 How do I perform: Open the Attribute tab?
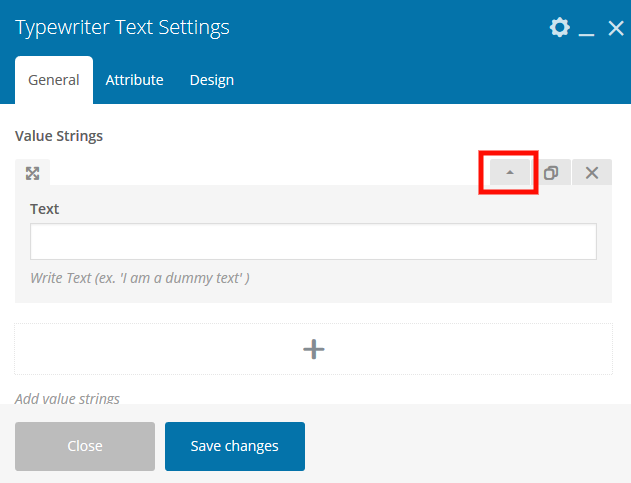click(x=134, y=80)
